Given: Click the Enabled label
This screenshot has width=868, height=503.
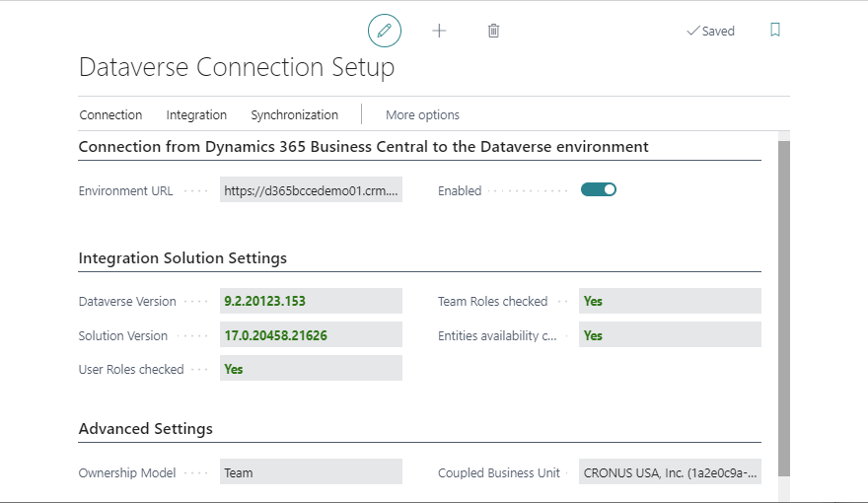Looking at the screenshot, I should [x=460, y=191].
